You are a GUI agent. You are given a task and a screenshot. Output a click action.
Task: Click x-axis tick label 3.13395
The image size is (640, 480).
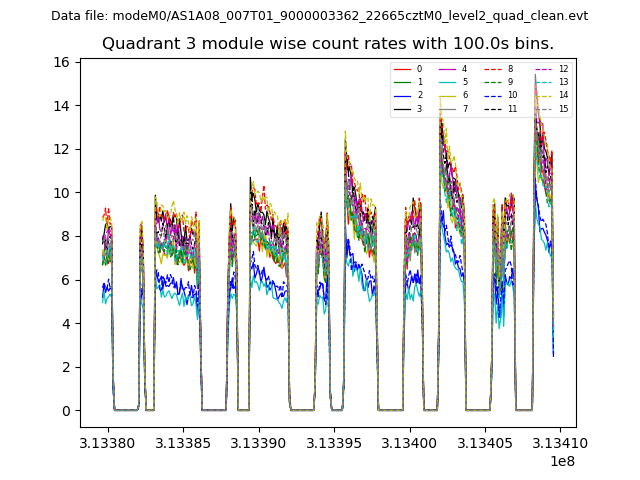coord(334,440)
